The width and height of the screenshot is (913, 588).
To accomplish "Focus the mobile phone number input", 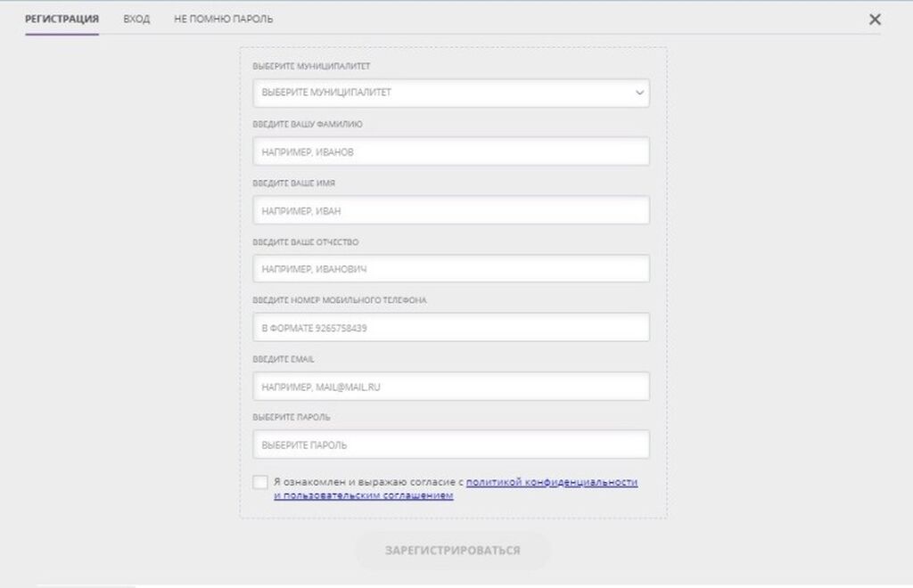I will point(450,328).
